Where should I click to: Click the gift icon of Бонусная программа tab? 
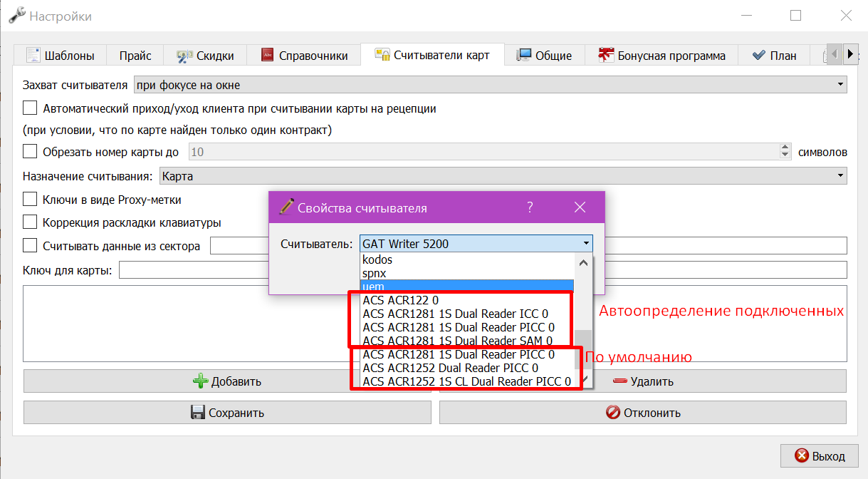pyautogui.click(x=606, y=55)
